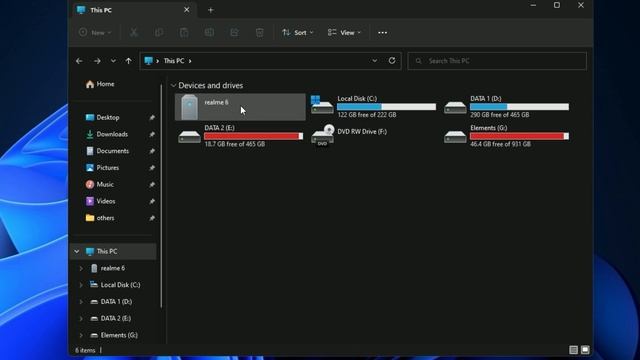Expand DATA 1 (D:) tree node

81,302
